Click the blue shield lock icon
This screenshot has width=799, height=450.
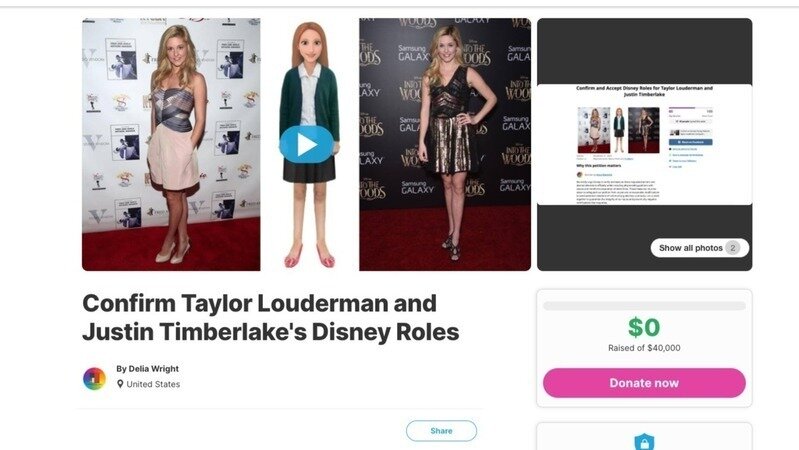[x=644, y=442]
